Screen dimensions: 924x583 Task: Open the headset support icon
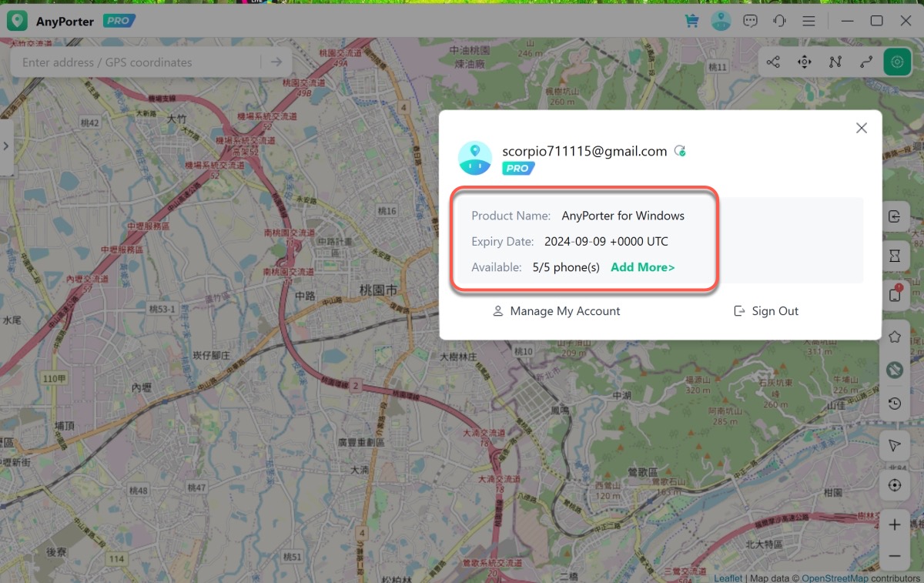pyautogui.click(x=780, y=21)
